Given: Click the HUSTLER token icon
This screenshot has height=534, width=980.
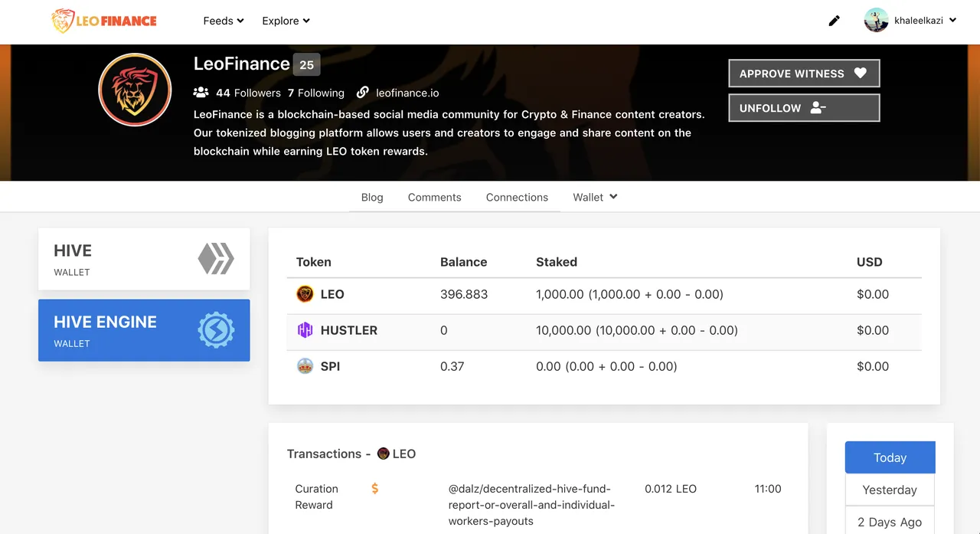Looking at the screenshot, I should pyautogui.click(x=305, y=330).
